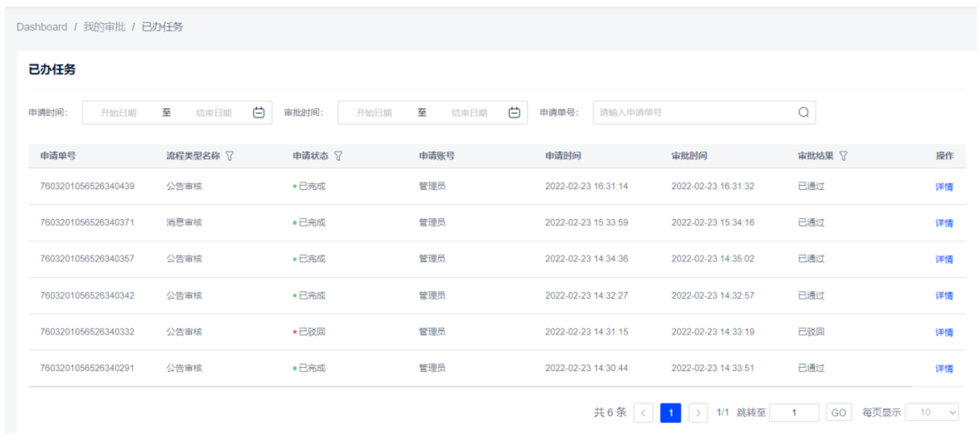This screenshot has width=980, height=445.
Task: Select order number 7603201056526340357
Action: tap(87, 259)
